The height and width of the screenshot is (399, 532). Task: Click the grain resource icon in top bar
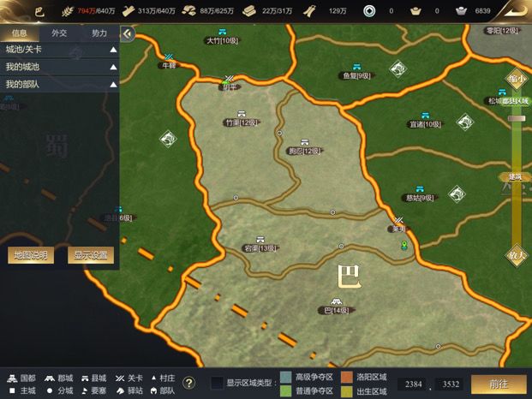pos(67,11)
